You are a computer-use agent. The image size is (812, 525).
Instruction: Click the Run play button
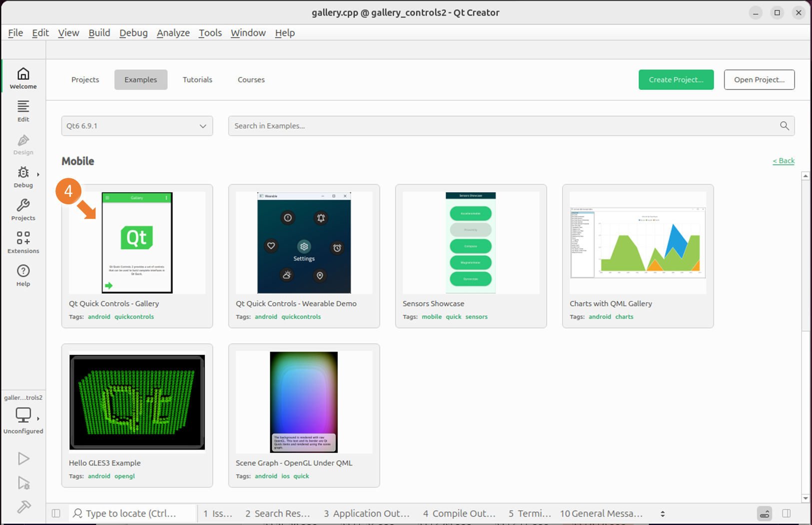coord(23,459)
